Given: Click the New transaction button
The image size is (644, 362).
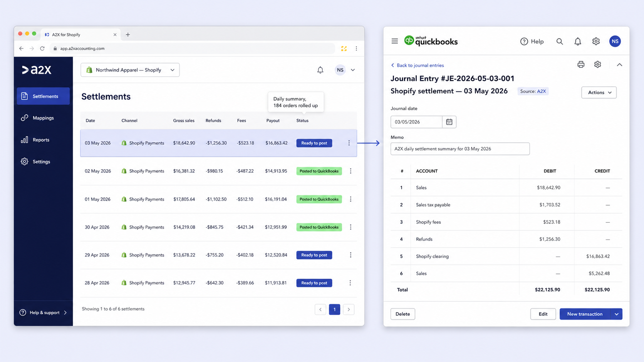Looking at the screenshot, I should pyautogui.click(x=585, y=314).
